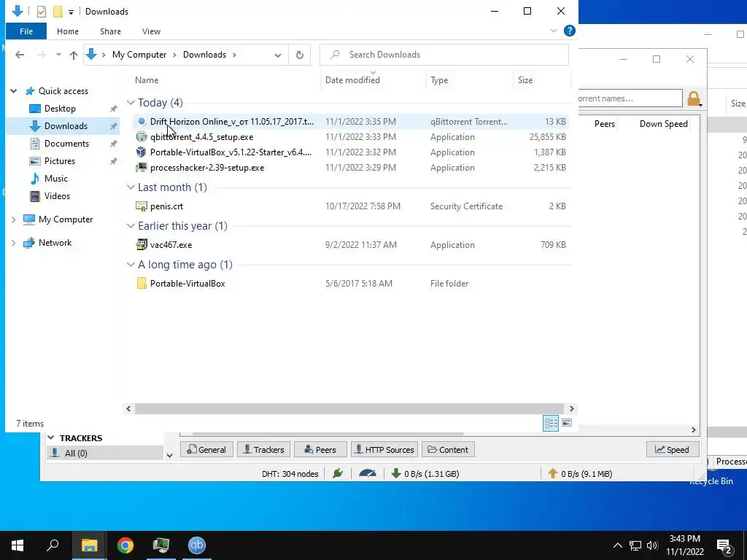Click the qBittorrent upload speed indicator

(x=580, y=474)
